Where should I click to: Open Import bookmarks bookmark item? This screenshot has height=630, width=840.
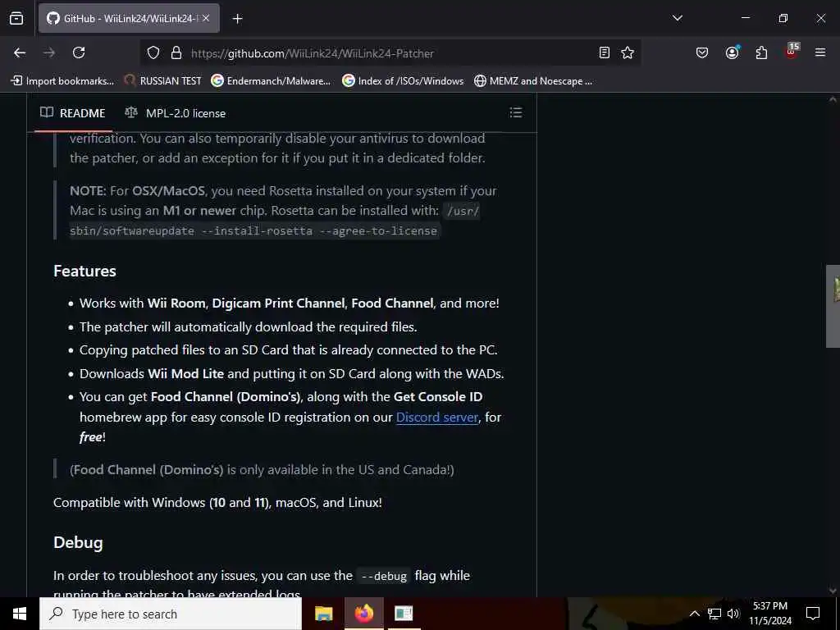tap(62, 81)
